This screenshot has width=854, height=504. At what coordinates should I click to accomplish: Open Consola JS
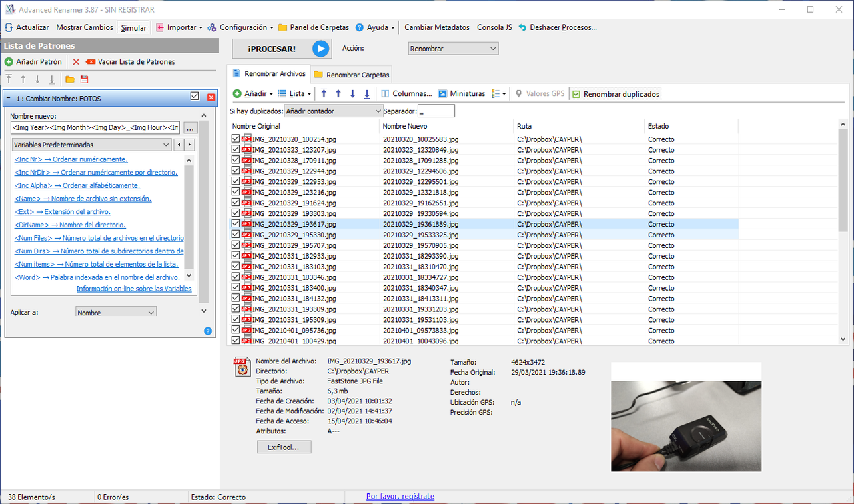coord(494,27)
